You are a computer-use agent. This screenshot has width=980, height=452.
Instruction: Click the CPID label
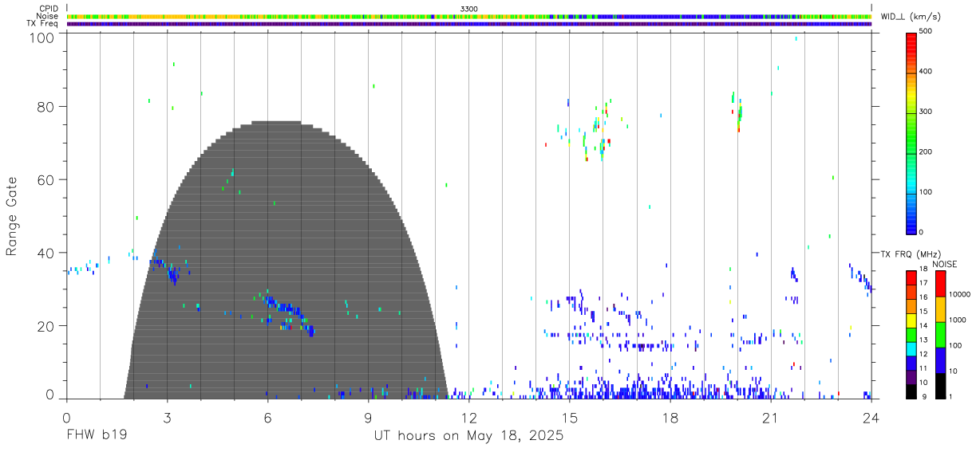[x=48, y=9]
